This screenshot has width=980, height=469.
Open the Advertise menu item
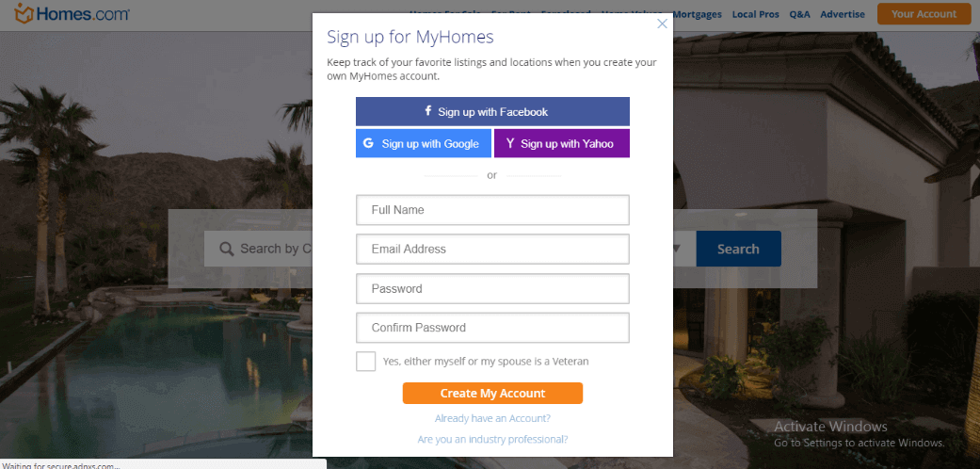point(843,14)
